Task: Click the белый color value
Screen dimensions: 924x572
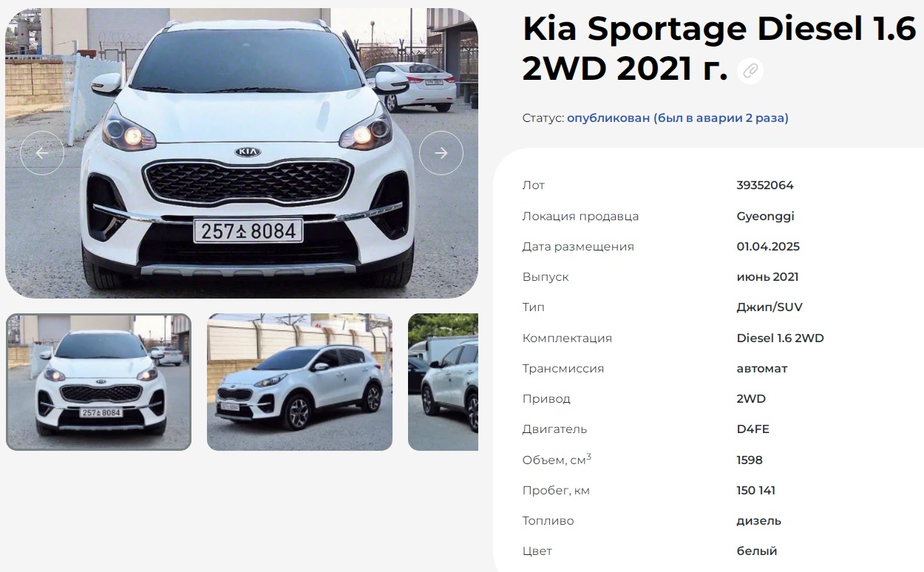Action: (757, 551)
